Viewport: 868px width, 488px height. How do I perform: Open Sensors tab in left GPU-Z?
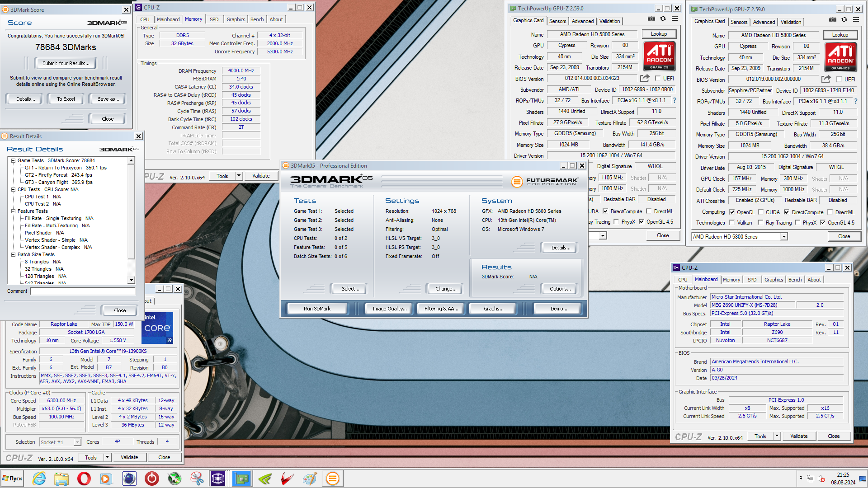point(557,21)
